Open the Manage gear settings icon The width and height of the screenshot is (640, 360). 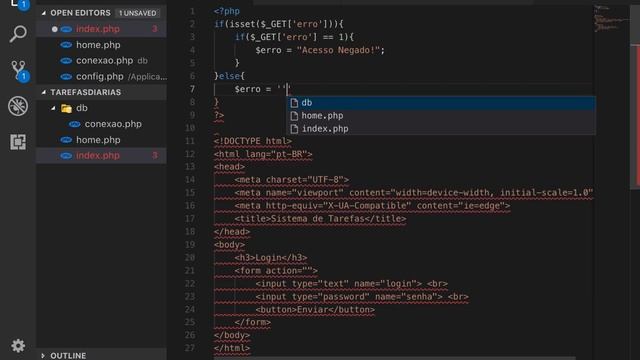coord(18,346)
